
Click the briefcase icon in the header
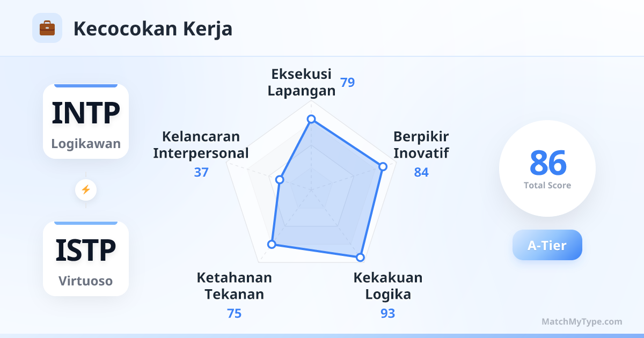(x=47, y=28)
